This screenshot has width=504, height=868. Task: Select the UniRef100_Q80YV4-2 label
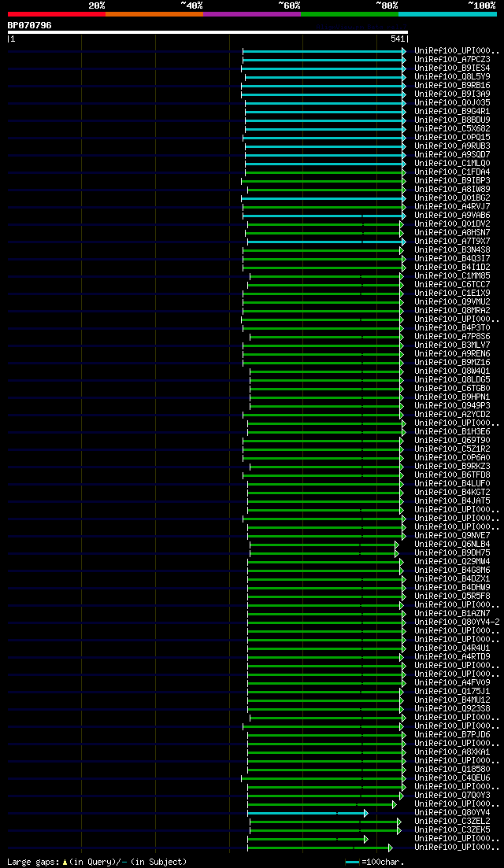click(x=457, y=622)
